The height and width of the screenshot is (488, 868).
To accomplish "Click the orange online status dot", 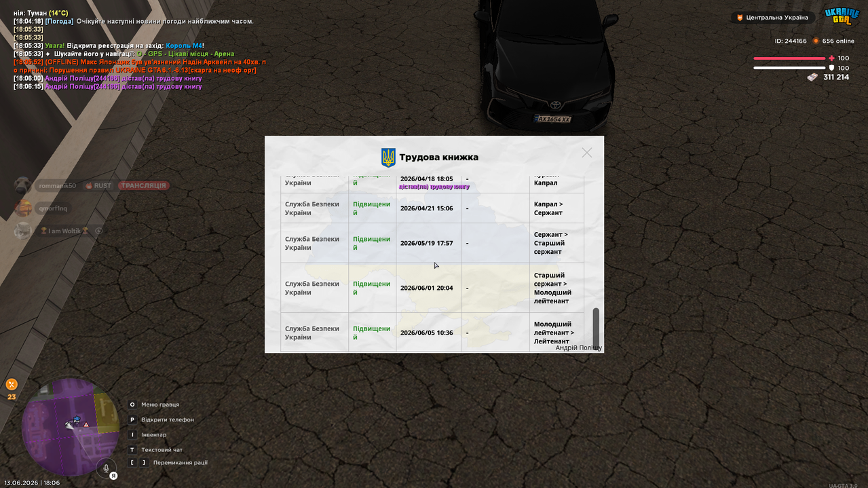I will (x=816, y=41).
